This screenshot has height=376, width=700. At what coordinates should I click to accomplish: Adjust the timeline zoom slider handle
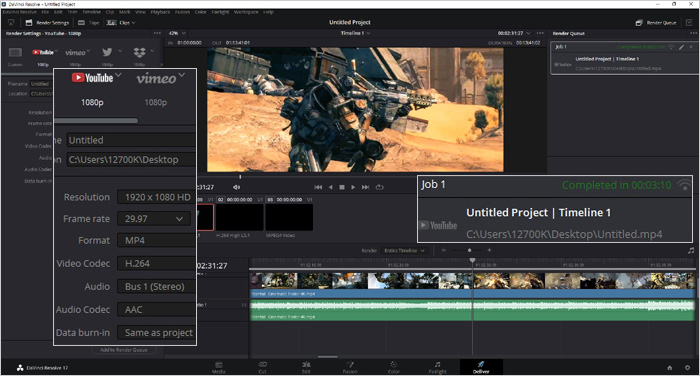[470, 250]
